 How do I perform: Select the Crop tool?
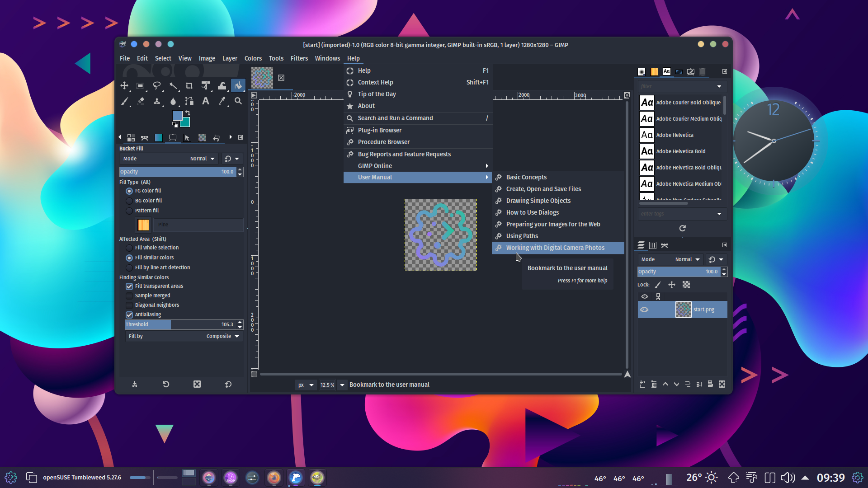point(189,85)
